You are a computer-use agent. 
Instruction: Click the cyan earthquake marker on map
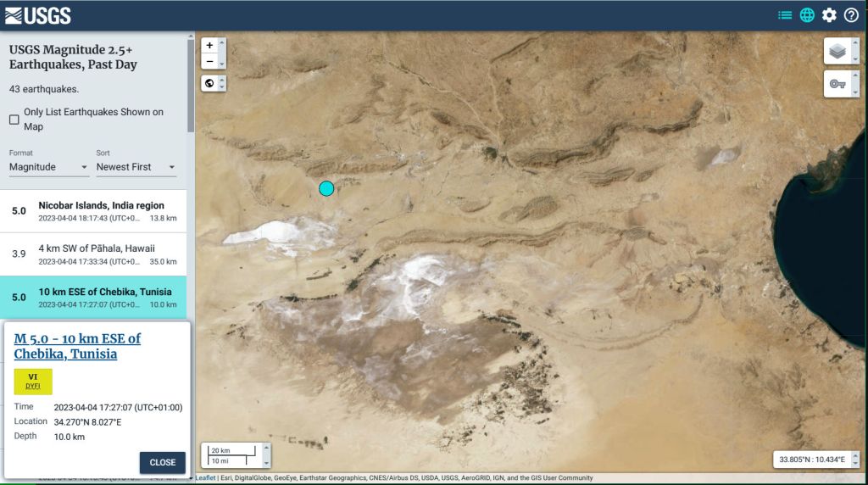[326, 188]
